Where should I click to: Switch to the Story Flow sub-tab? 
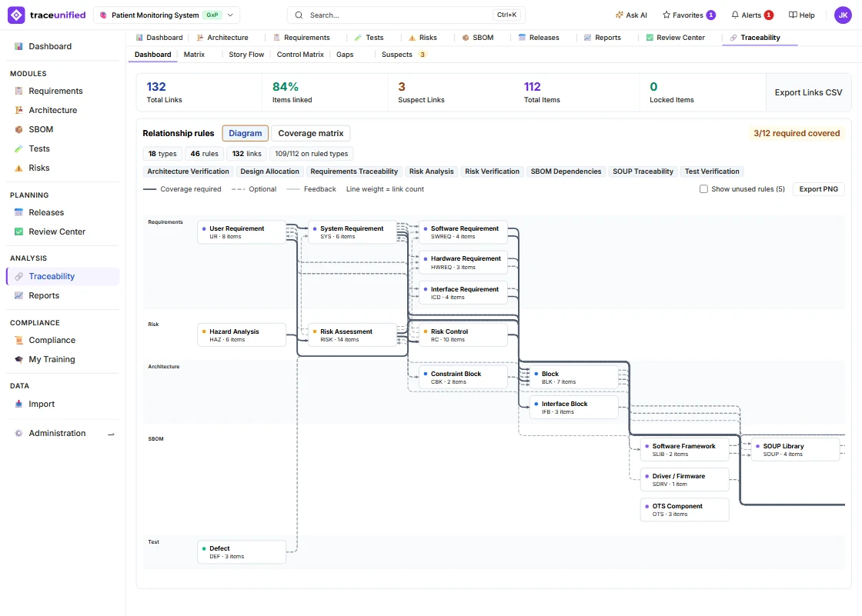coord(246,55)
